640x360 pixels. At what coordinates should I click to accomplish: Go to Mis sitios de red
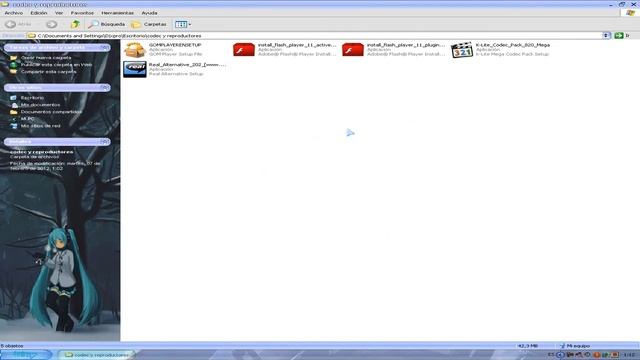point(40,126)
